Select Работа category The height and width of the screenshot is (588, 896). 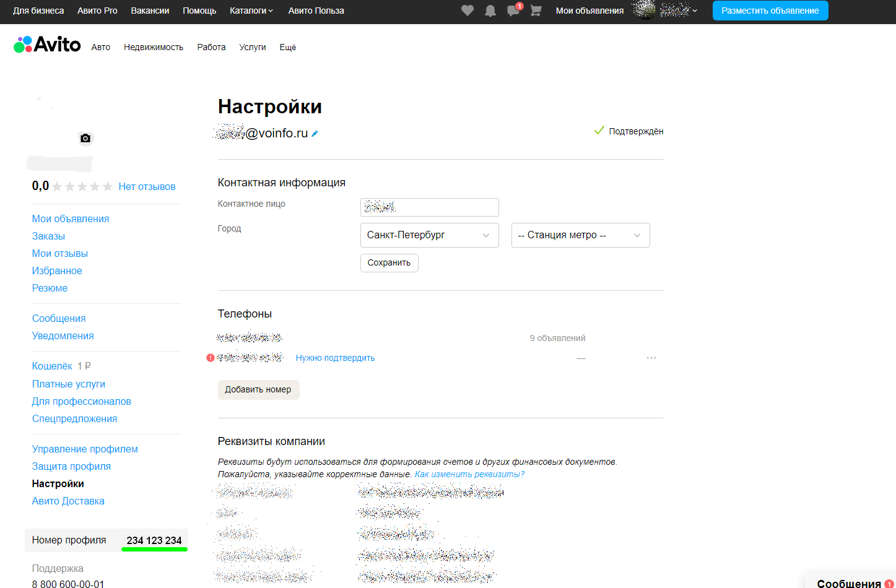(211, 47)
